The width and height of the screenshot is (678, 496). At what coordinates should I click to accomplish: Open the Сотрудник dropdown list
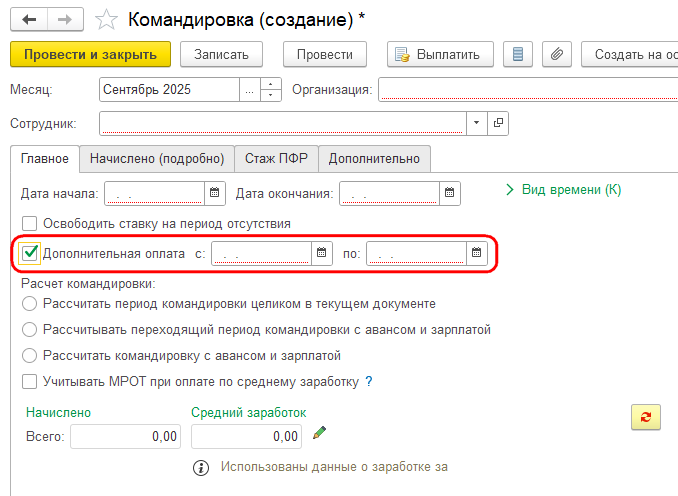pos(477,123)
